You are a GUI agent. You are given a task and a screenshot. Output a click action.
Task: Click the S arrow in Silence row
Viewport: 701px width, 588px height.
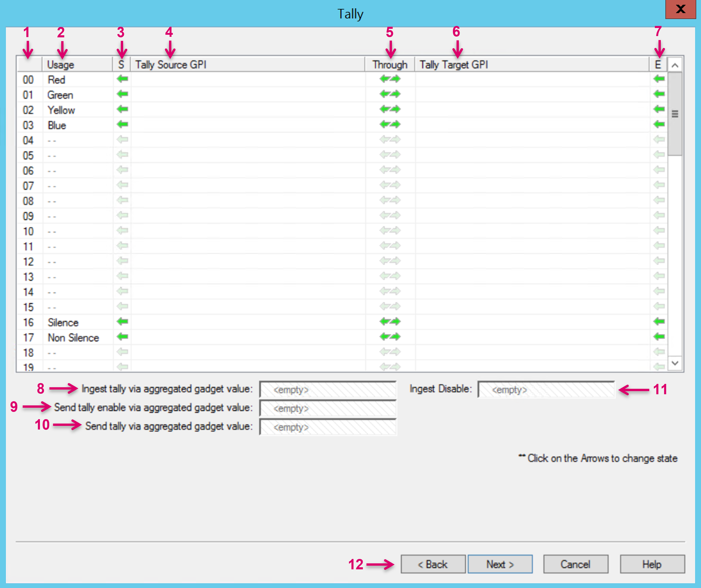tap(123, 322)
